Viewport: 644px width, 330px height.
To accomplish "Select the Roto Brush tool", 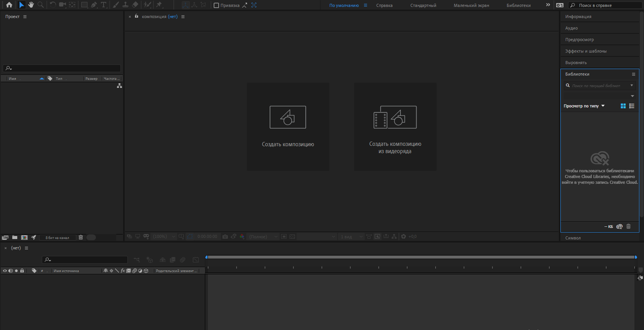I will pyautogui.click(x=147, y=5).
